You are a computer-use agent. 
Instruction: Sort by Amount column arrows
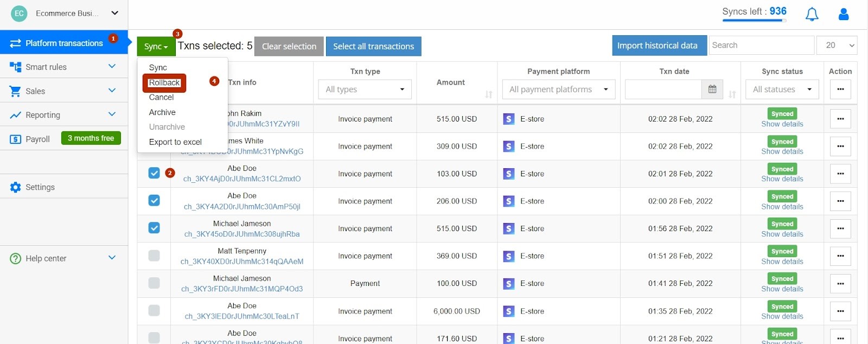click(489, 94)
